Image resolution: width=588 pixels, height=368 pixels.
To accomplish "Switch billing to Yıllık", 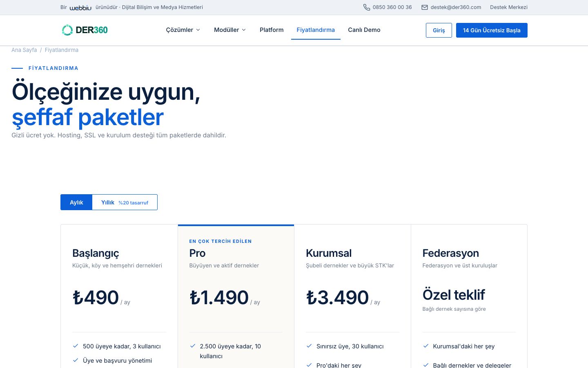I will 125,202.
